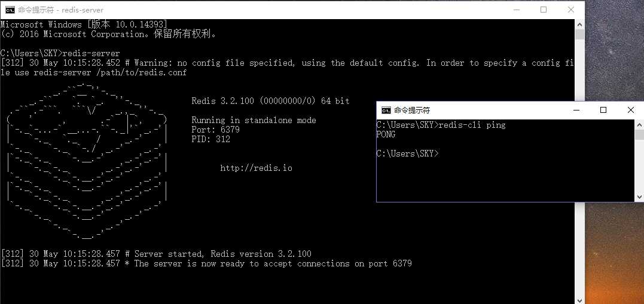This screenshot has height=304, width=644.
Task: Click the redis-server window's cmd title icon
Action: [10, 10]
